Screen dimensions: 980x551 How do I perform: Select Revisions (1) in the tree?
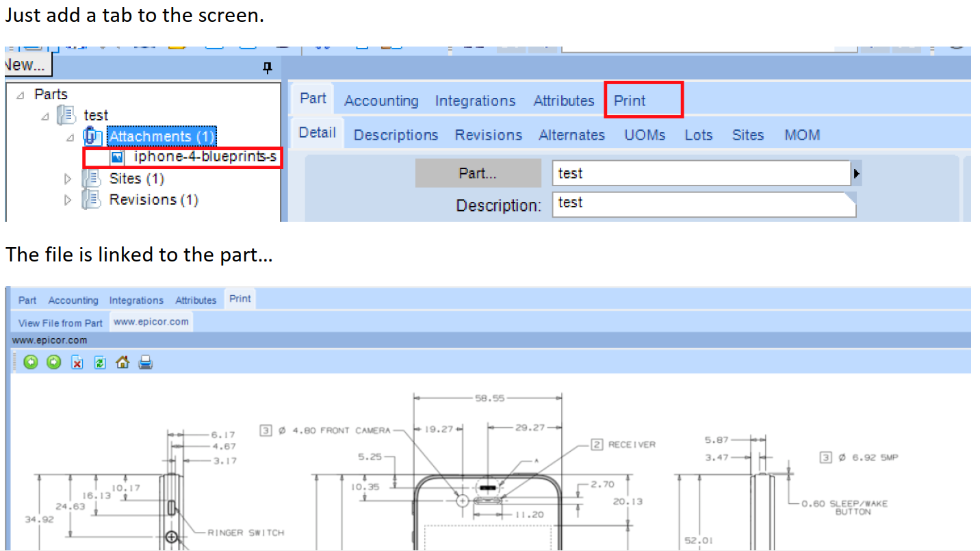pyautogui.click(x=154, y=200)
